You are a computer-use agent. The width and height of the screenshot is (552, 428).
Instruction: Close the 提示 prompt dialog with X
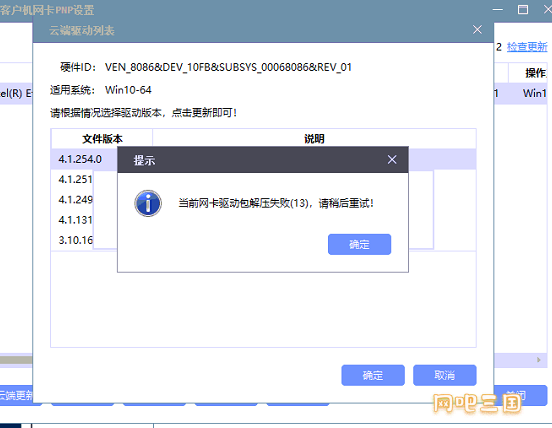tap(392, 160)
